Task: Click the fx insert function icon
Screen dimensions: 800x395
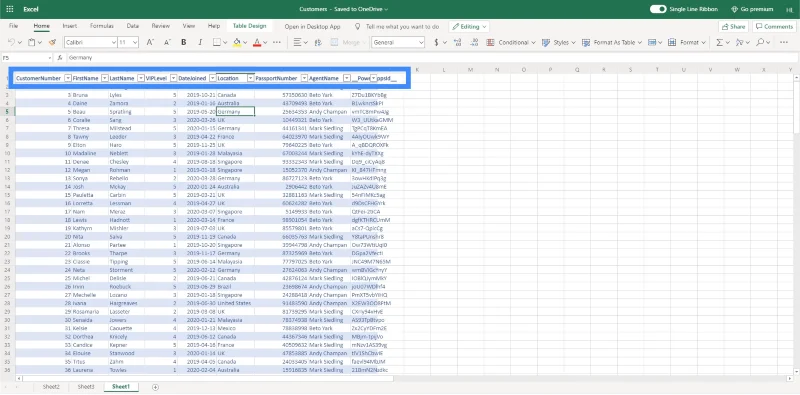Action: (60, 58)
